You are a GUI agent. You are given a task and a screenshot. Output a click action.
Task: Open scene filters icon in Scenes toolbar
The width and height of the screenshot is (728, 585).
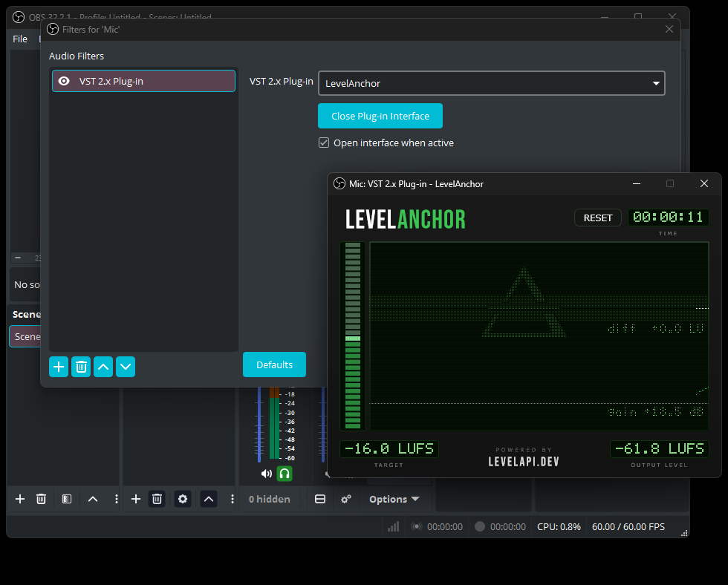tap(67, 499)
